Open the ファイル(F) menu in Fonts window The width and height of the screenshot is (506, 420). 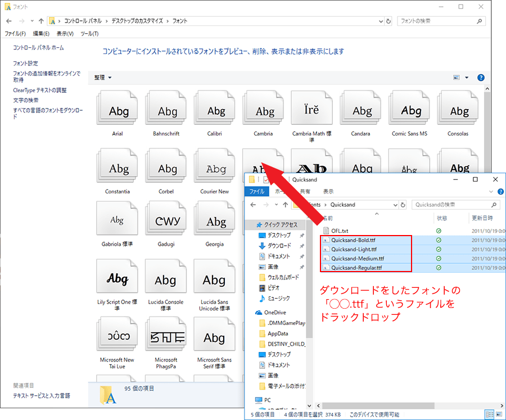16,34
